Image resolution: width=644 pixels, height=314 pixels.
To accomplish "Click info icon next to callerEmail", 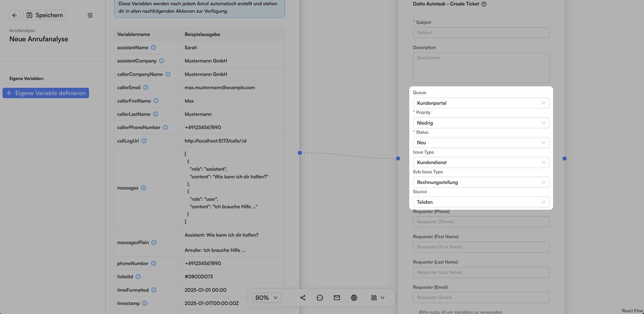I will 146,88.
